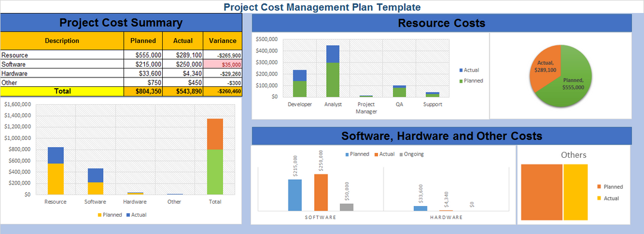
Task: Click the Project Cost Management Plan Template title
Action: pos(322,7)
